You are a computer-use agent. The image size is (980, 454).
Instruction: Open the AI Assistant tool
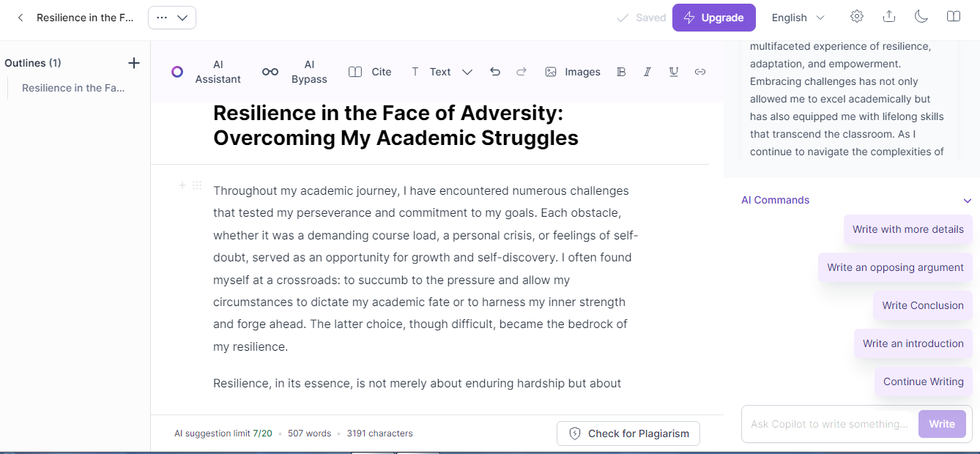(x=206, y=72)
